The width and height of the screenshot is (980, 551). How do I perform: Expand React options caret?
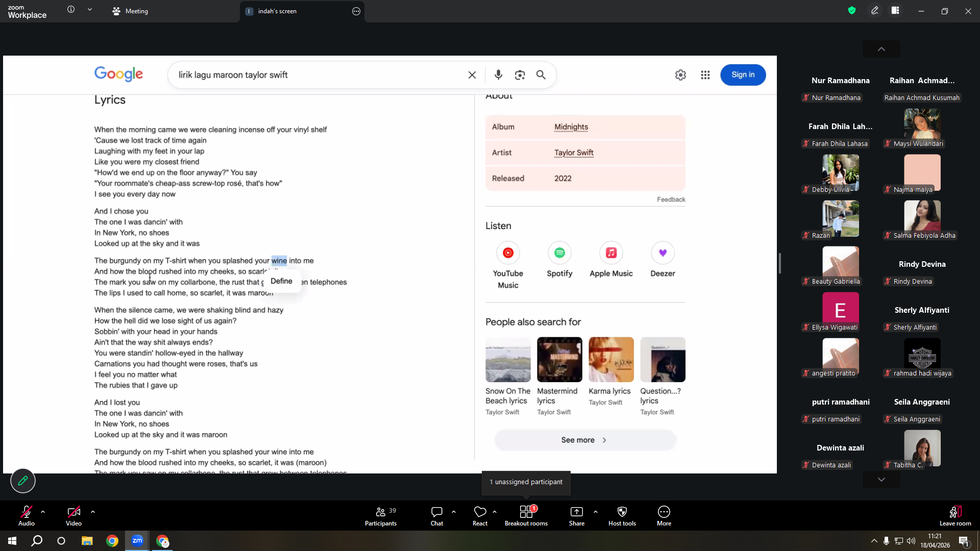pos(495,512)
